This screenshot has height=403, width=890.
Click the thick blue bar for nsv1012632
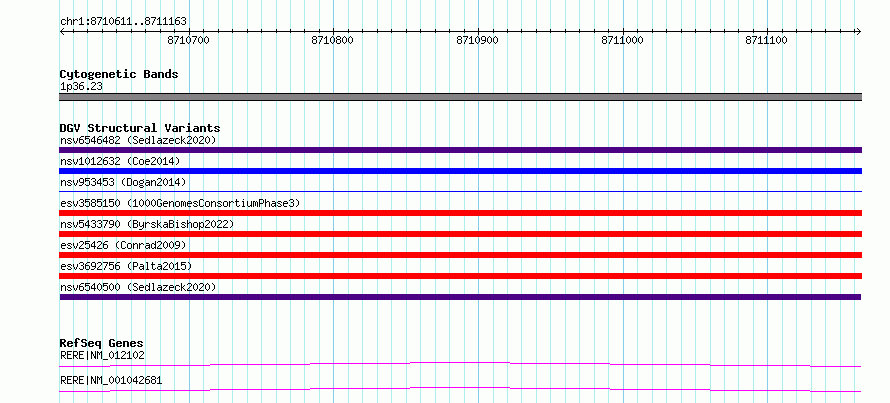(460, 171)
